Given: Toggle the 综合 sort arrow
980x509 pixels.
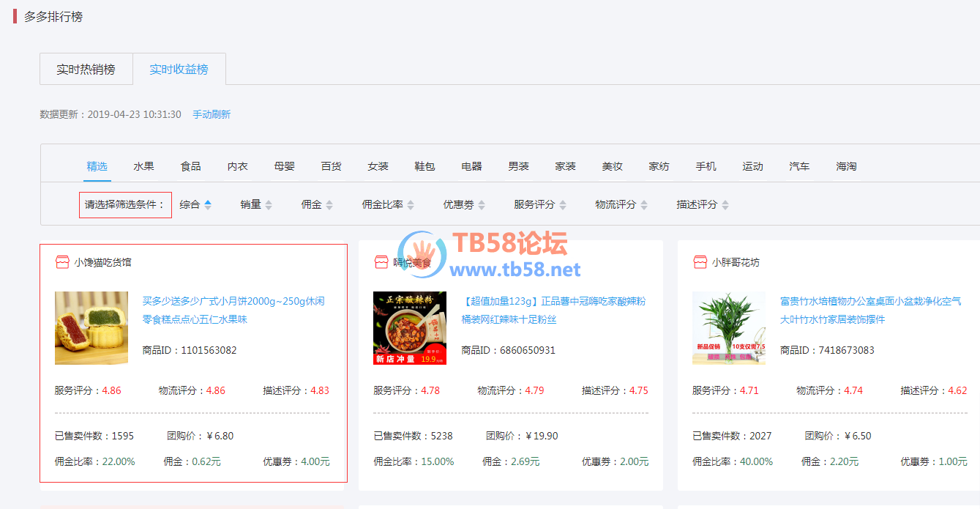Looking at the screenshot, I should tap(208, 205).
